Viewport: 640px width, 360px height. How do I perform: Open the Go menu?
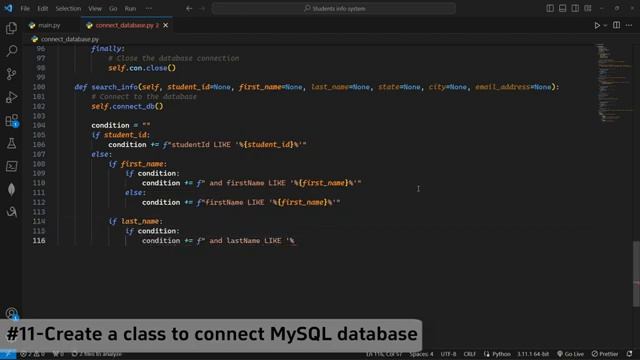113,9
